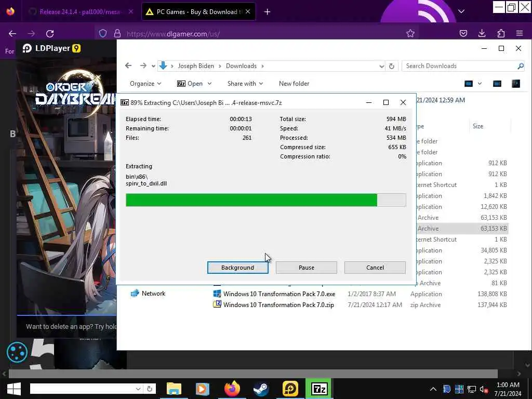Click the Open toolbar button with 7z icon
This screenshot has height=399, width=532.
pyautogui.click(x=190, y=84)
